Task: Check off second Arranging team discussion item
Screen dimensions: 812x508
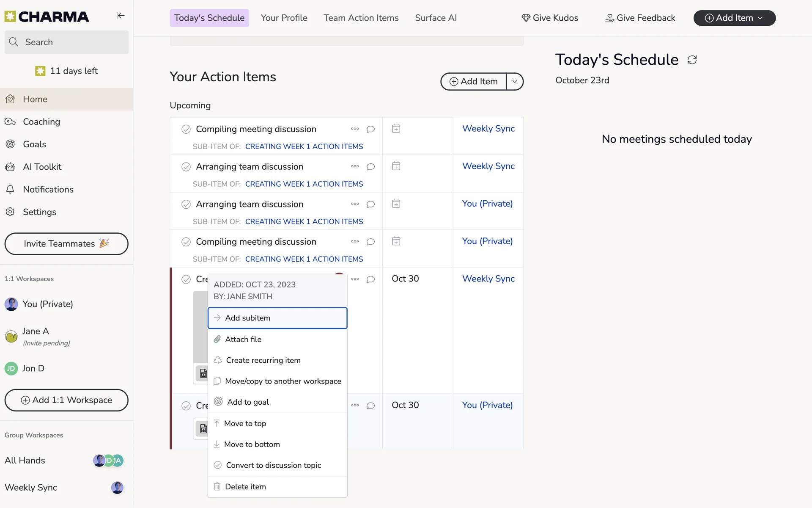Action: click(186, 204)
